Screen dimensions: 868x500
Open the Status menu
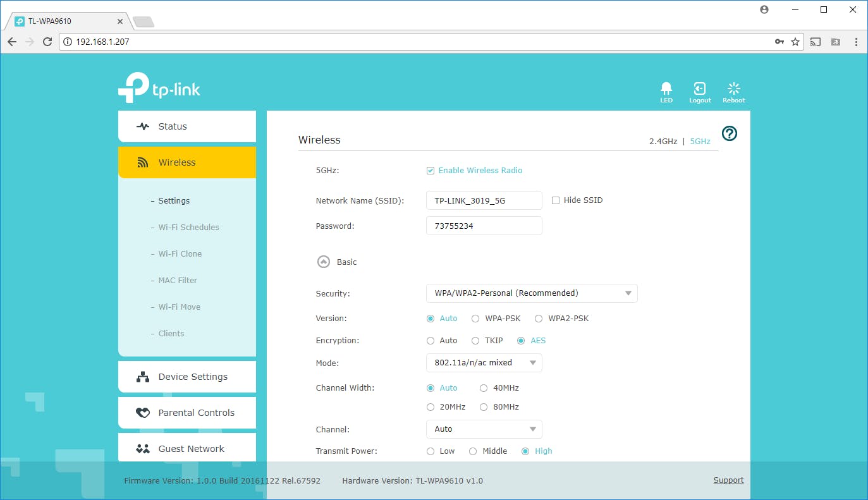(187, 126)
